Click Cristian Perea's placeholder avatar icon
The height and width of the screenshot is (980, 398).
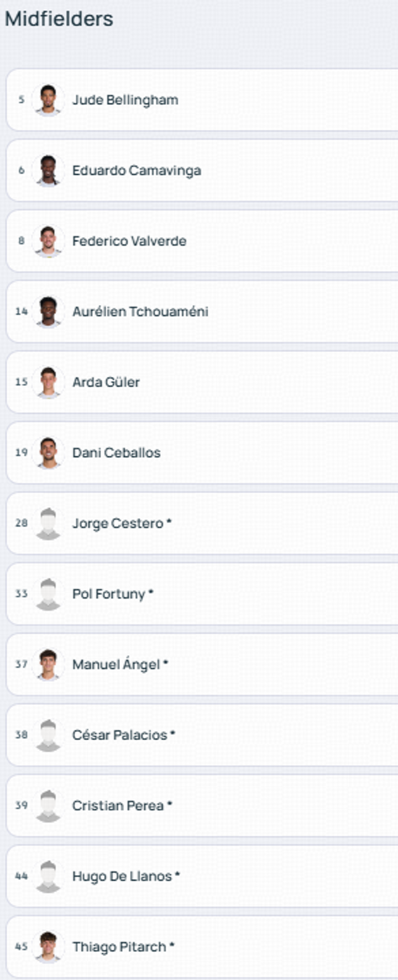point(48,805)
